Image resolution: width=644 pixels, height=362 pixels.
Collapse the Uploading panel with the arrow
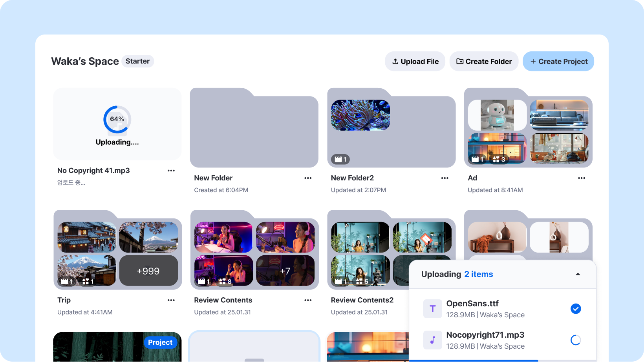pos(578,274)
